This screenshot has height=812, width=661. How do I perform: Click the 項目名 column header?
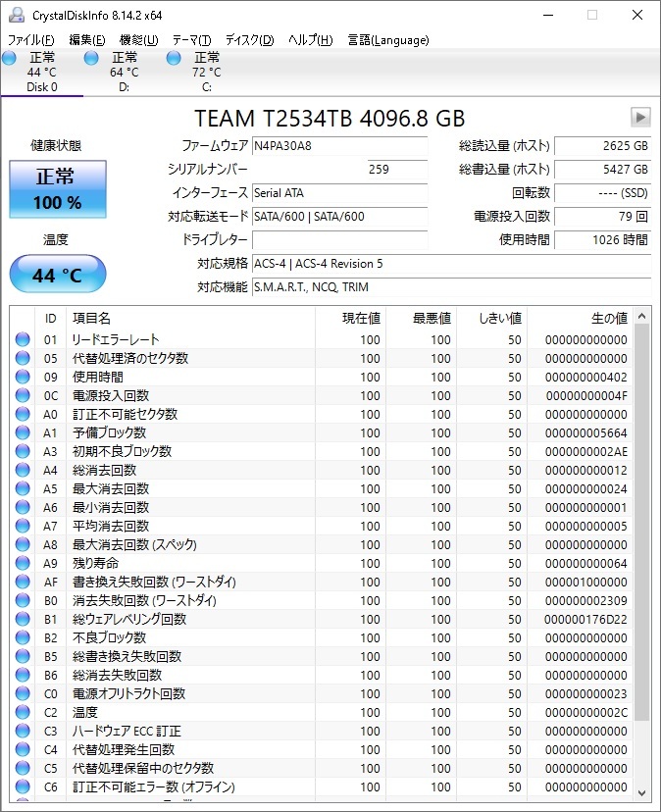coord(190,318)
